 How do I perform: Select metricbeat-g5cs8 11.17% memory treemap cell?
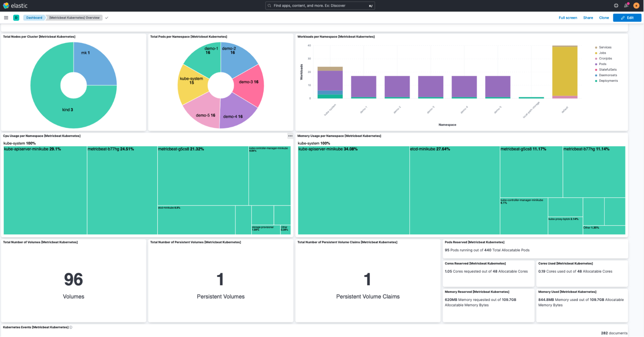click(531, 172)
